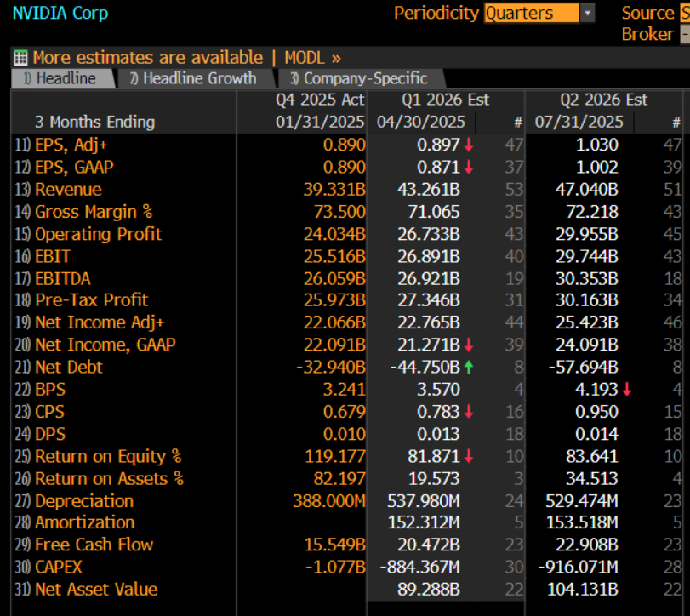Click red down arrow beside BPS 4.193
The image size is (690, 616).
pos(627,390)
